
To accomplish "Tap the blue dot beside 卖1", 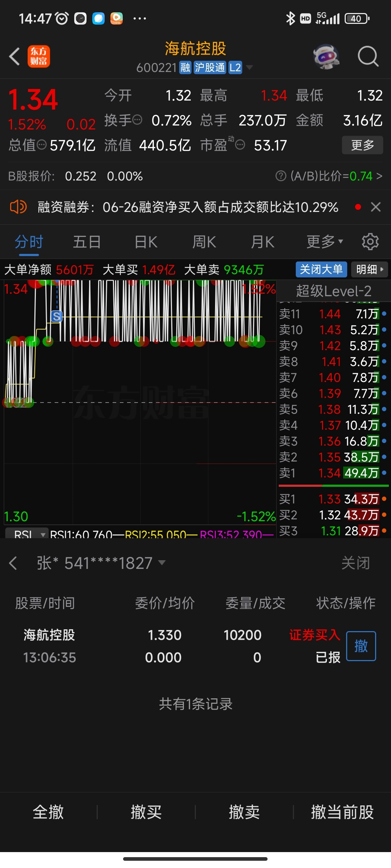I will 384,473.
